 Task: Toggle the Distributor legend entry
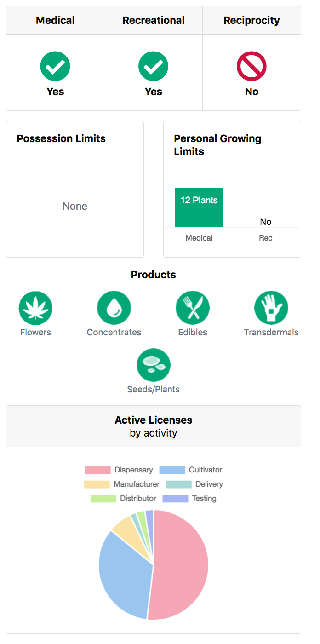click(x=124, y=499)
